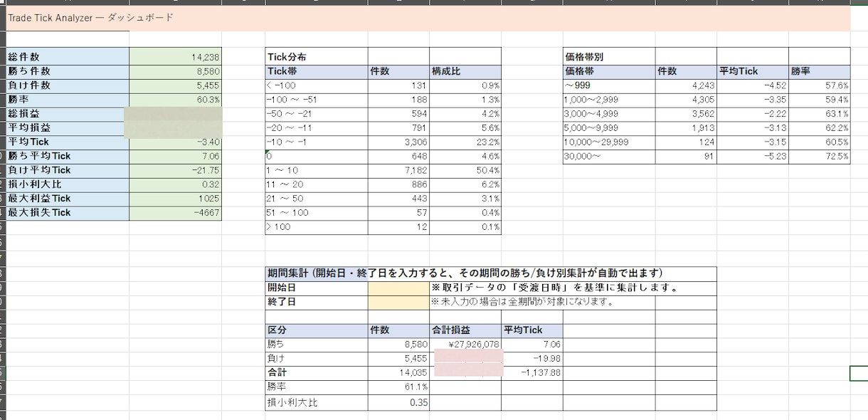
Task: Select the 勝ち件数 label cell
Action: coord(68,71)
